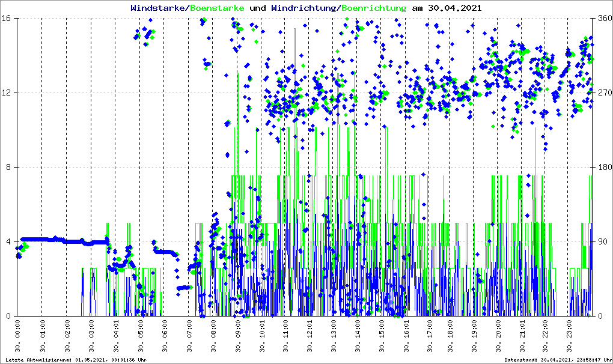Click the left axis value 12

pyautogui.click(x=5, y=93)
